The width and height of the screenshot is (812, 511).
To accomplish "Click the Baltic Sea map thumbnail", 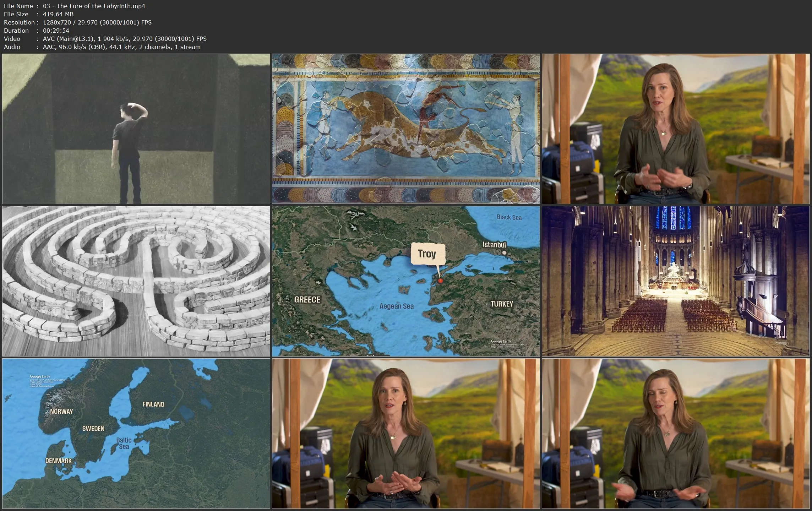I will point(136,433).
